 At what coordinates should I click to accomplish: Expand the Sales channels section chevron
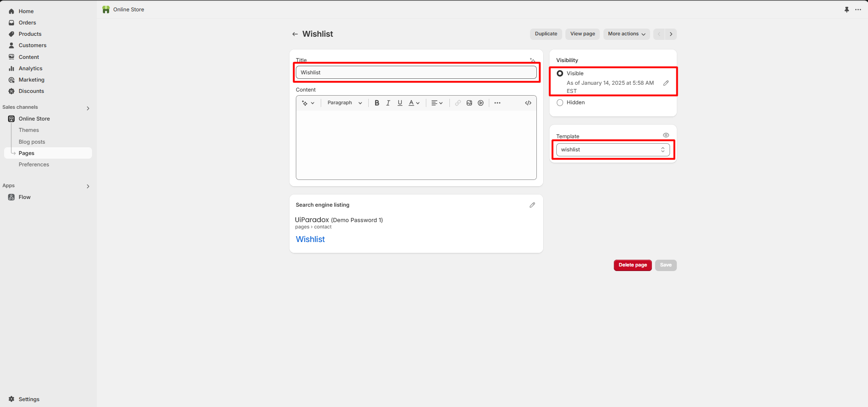pyautogui.click(x=88, y=108)
